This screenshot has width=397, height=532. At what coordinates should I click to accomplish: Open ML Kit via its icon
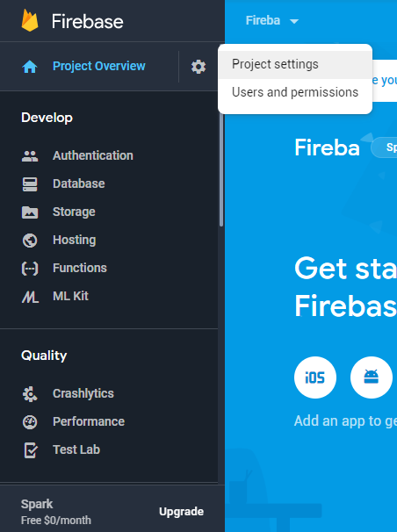tap(30, 297)
